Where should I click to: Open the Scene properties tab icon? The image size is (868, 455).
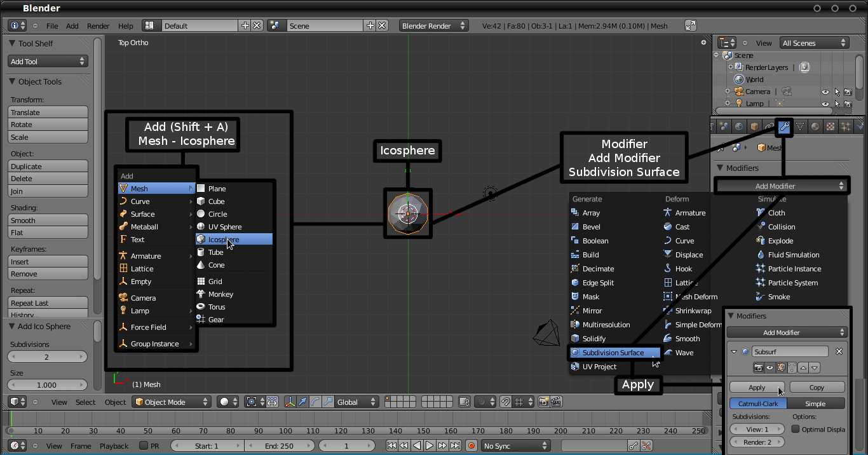pos(724,126)
